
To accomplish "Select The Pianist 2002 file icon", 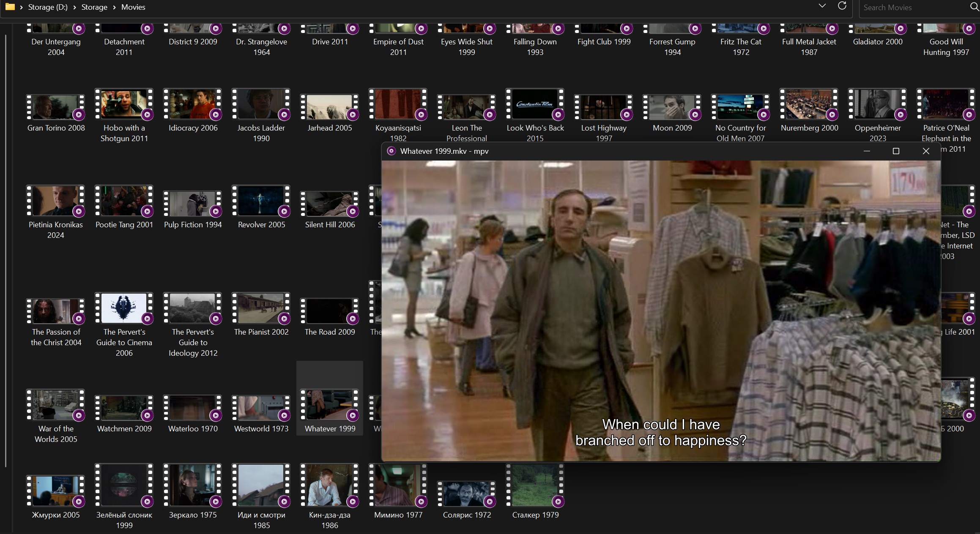I will click(261, 309).
